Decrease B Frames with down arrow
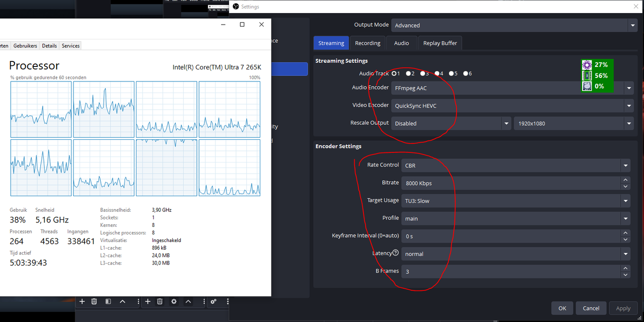Viewport: 644px width, 322px height. pyautogui.click(x=625, y=275)
